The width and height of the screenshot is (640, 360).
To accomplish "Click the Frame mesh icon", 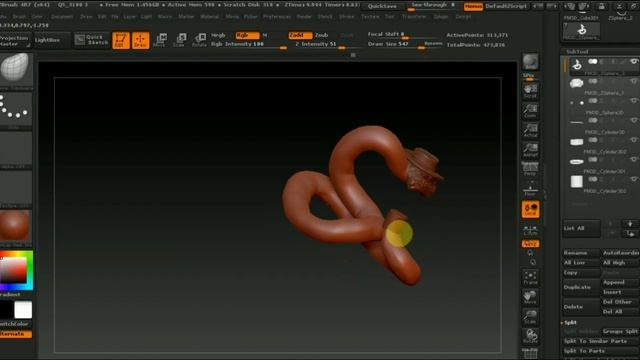I will 531,278.
